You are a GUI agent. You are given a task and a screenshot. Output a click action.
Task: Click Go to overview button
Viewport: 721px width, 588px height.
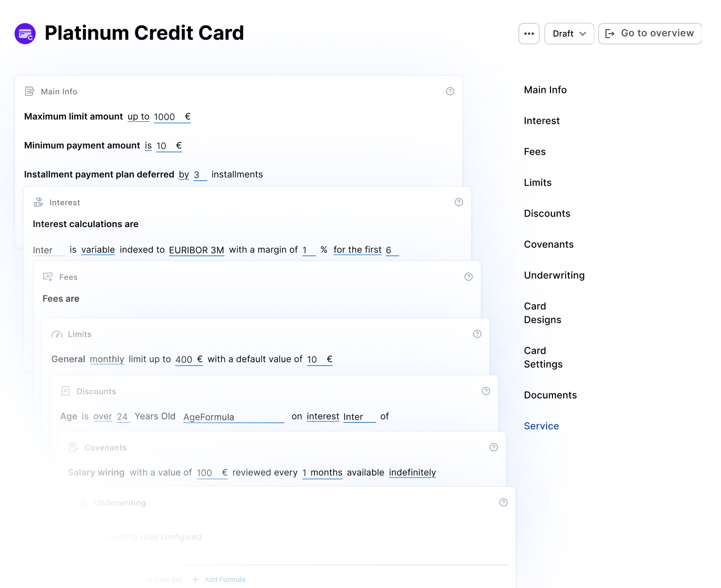click(x=650, y=33)
